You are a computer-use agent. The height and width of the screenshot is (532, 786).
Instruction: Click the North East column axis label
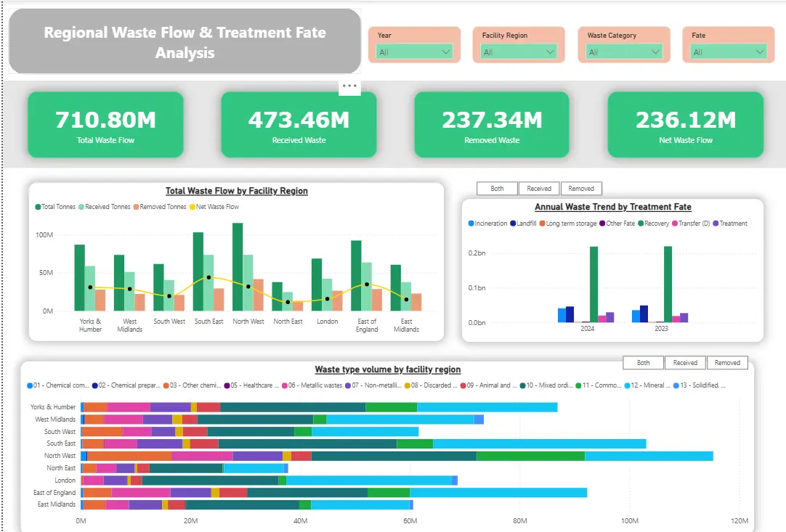point(288,322)
